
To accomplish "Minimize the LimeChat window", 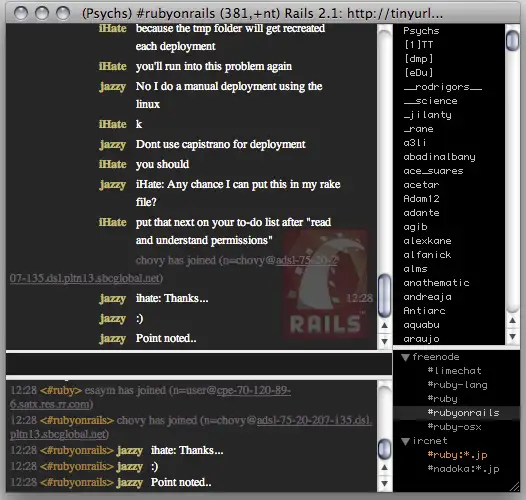I will (x=42, y=13).
